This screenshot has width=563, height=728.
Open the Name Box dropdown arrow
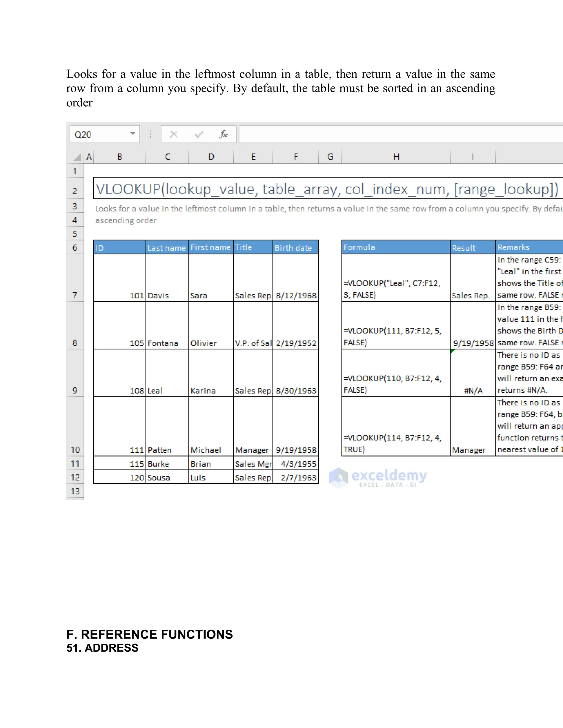click(x=133, y=134)
